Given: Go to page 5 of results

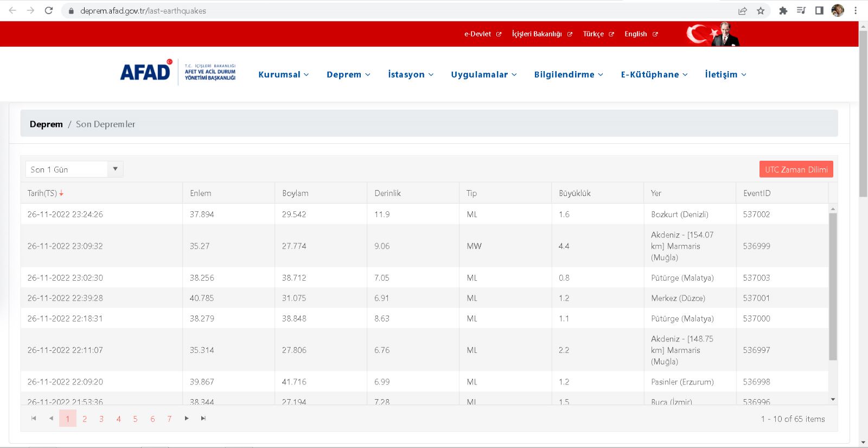Looking at the screenshot, I should tap(135, 419).
